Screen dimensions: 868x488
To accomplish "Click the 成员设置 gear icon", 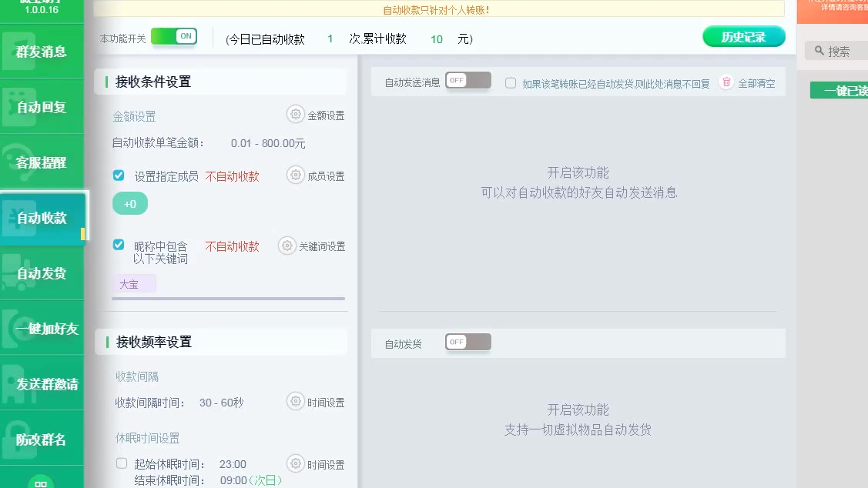I will tap(296, 175).
